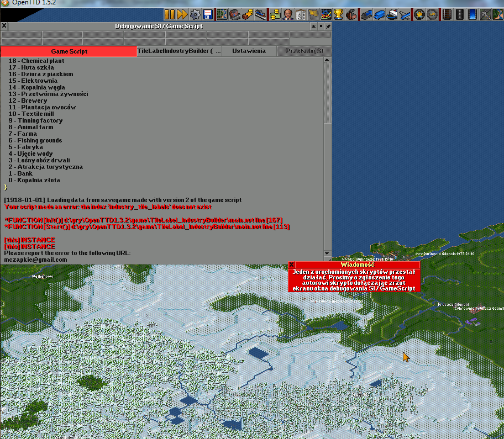The width and height of the screenshot is (504, 439).
Task: Open the map display menu
Action: [x=222, y=14]
